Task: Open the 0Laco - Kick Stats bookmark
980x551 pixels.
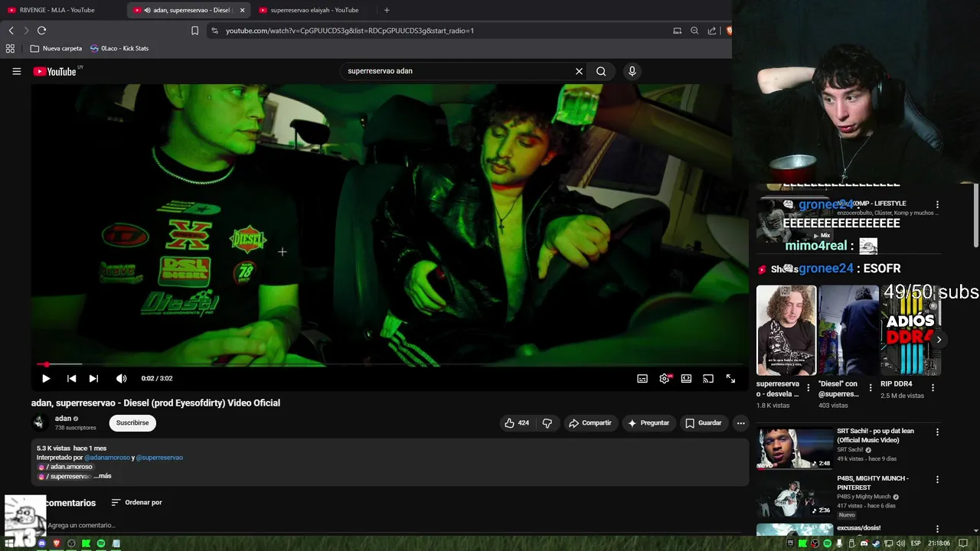Action: point(119,48)
